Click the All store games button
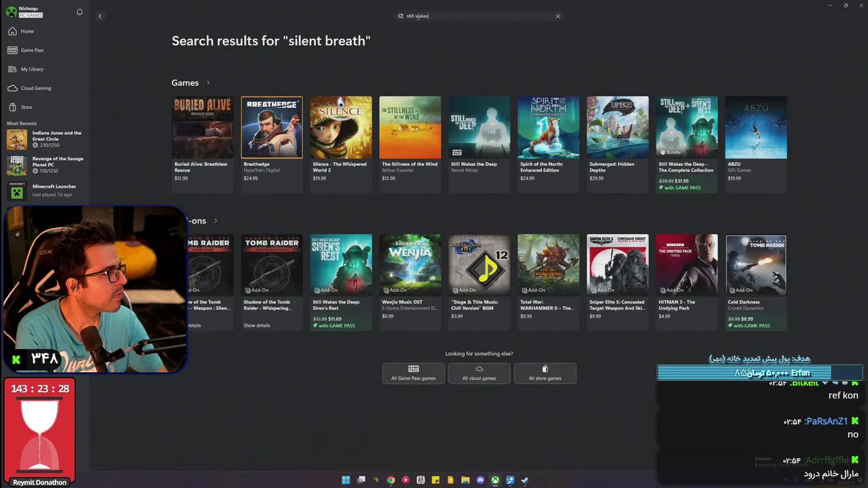 pos(545,373)
